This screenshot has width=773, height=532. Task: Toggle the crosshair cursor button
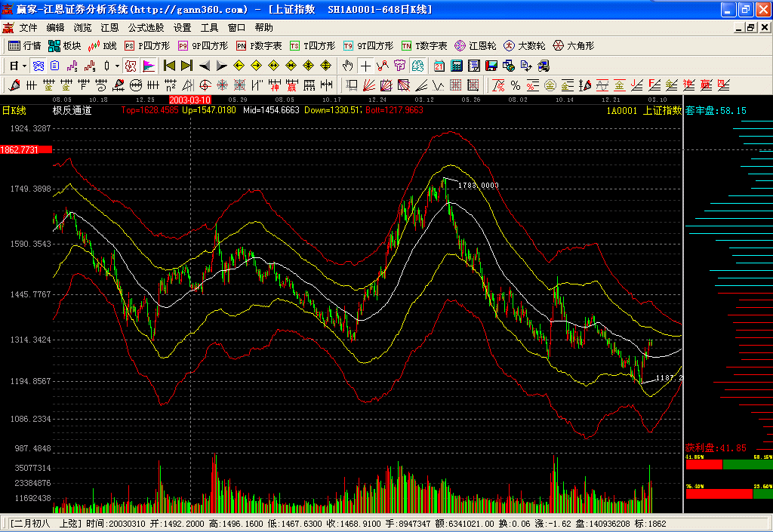[365, 66]
